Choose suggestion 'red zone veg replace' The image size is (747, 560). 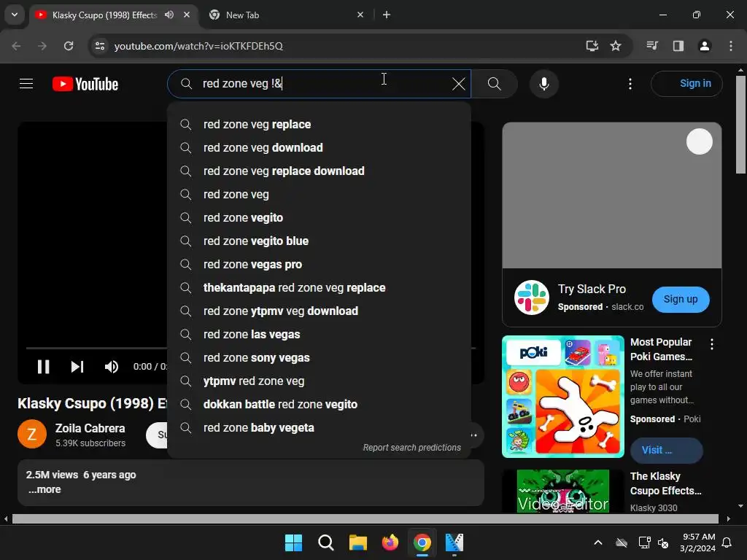click(320, 124)
